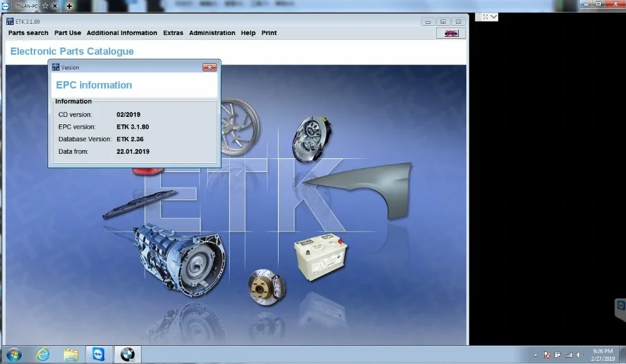
Task: Click the volume speaker tray icon
Action: [x=580, y=355]
